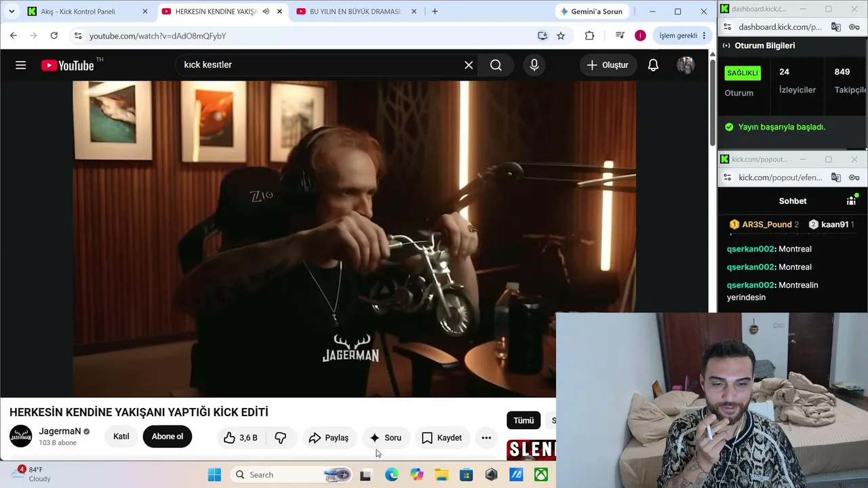Focus the YouTube search input field
Screen dimensions: 868x488
tap(319, 65)
